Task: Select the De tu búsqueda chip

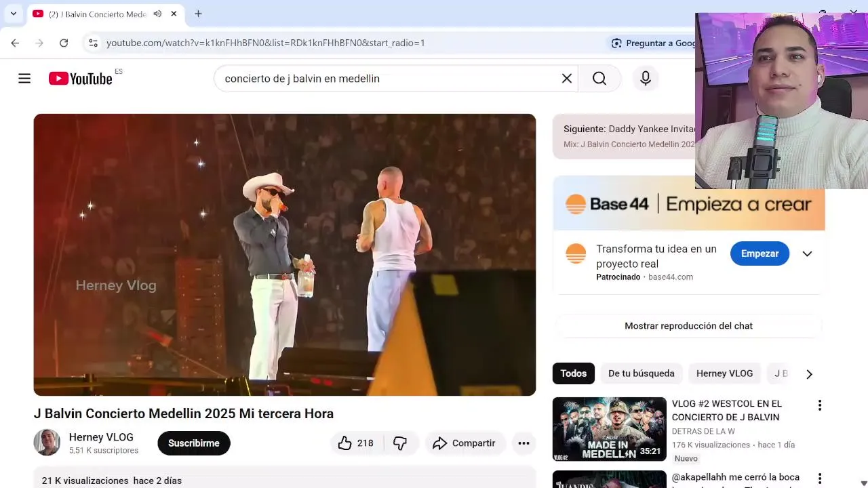Action: (641, 373)
